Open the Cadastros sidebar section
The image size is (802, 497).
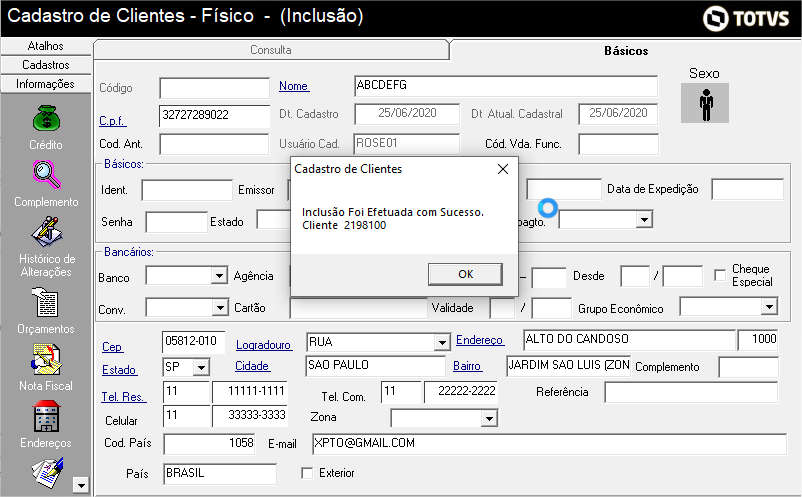coord(46,65)
